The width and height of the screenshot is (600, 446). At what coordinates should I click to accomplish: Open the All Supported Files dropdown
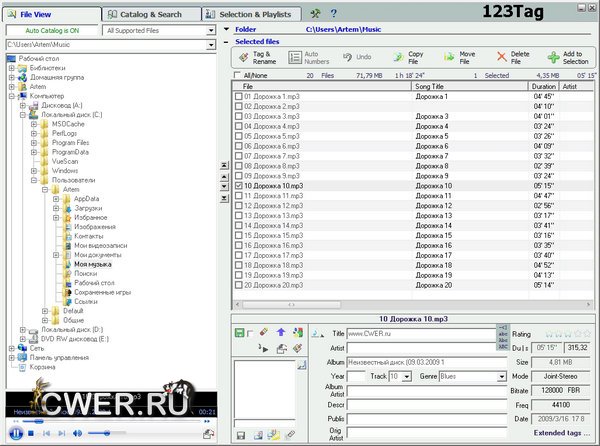[211, 30]
